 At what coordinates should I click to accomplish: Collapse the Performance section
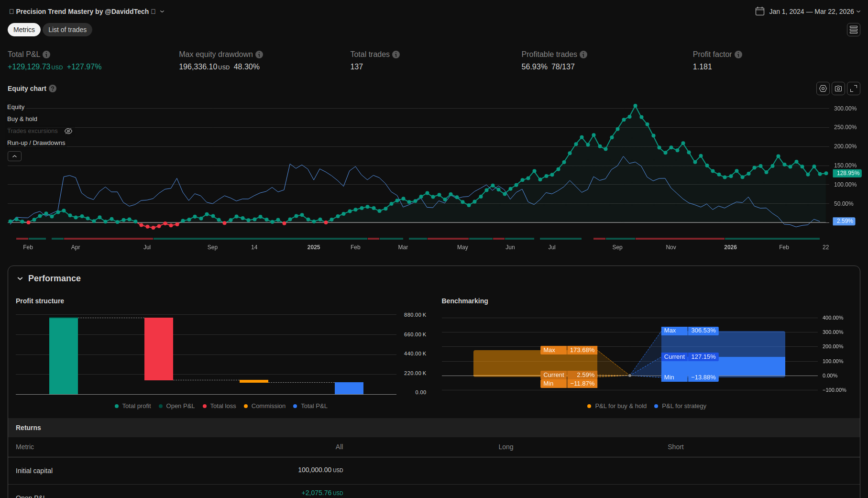pyautogui.click(x=20, y=278)
